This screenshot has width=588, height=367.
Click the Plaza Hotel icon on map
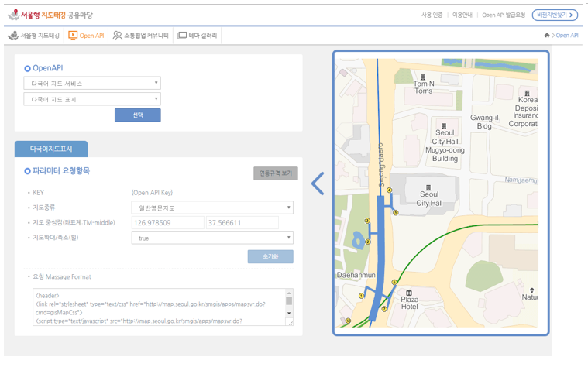pyautogui.click(x=409, y=293)
